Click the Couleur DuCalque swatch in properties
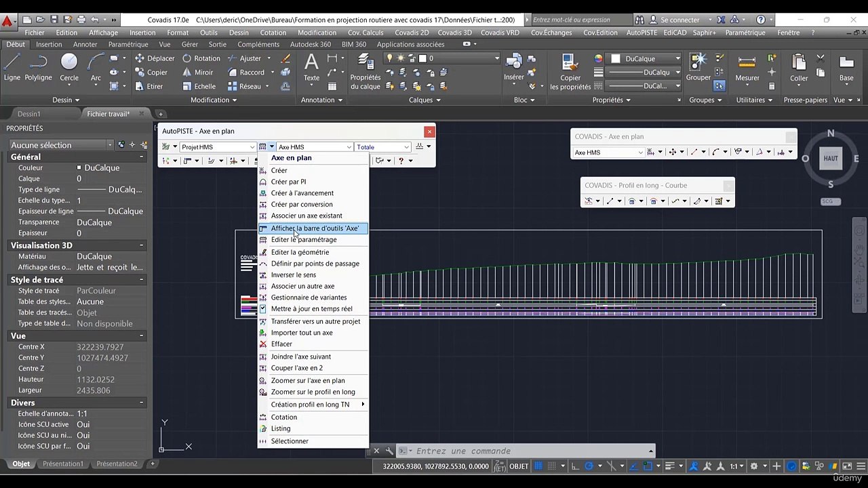 coord(79,168)
